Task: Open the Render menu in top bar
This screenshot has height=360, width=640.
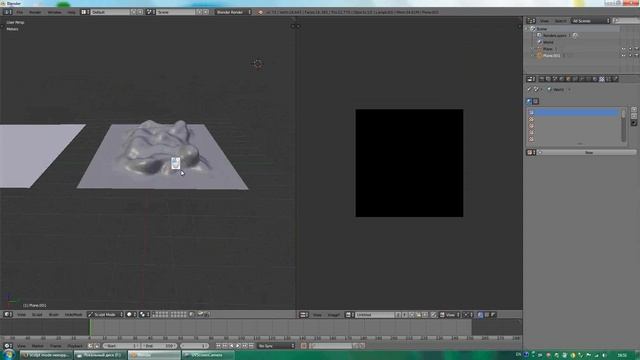Action: 35,12
